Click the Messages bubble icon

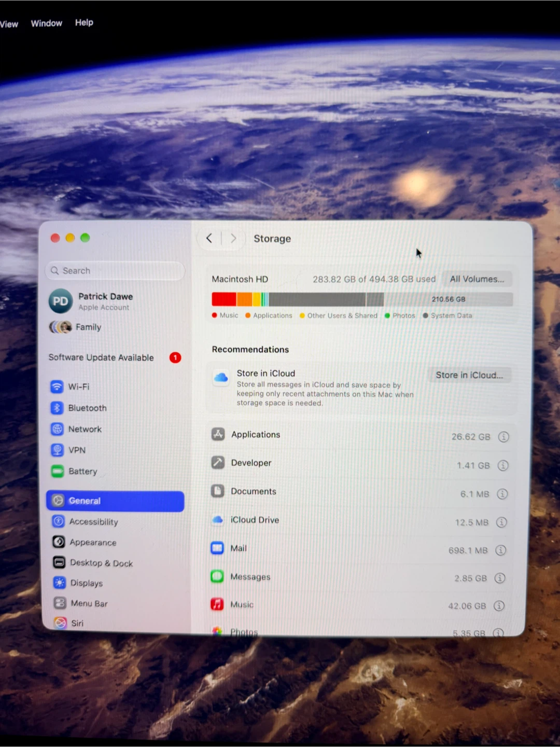coord(217,576)
